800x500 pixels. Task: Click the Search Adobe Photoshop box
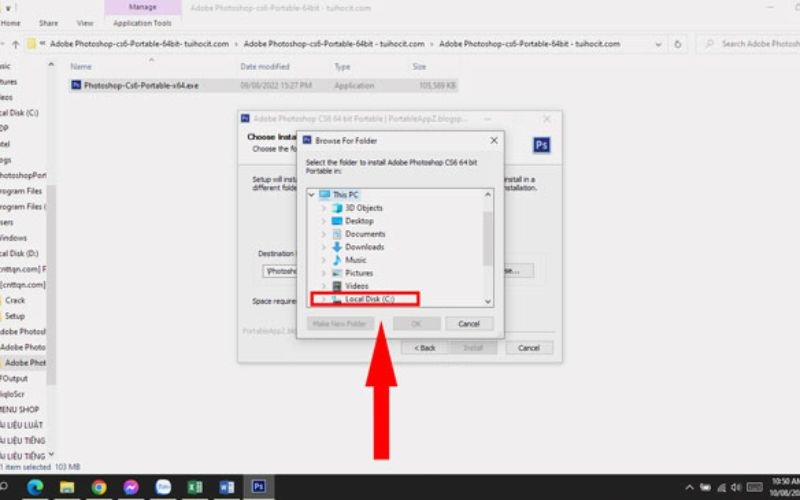tap(750, 44)
